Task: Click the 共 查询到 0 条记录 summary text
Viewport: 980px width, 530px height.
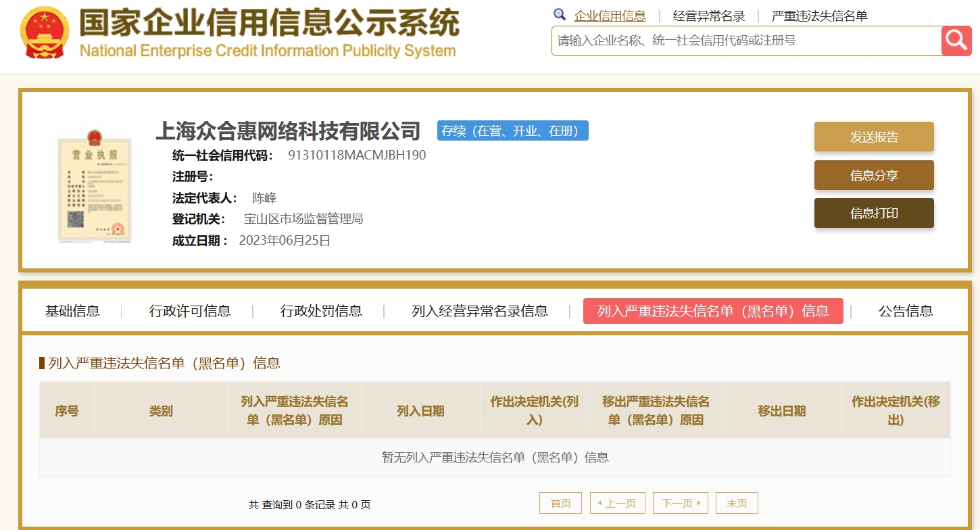Action: coord(310,504)
